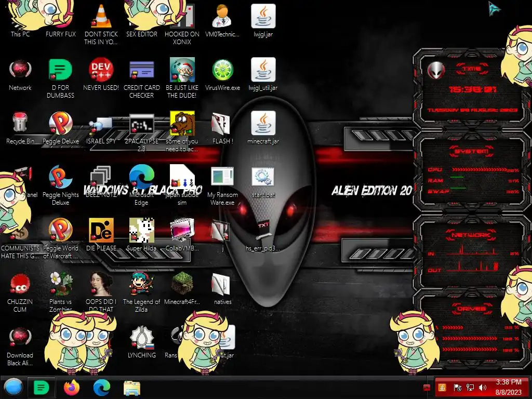Open the volume speaker tray icon
The height and width of the screenshot is (399, 532).
coord(483,388)
